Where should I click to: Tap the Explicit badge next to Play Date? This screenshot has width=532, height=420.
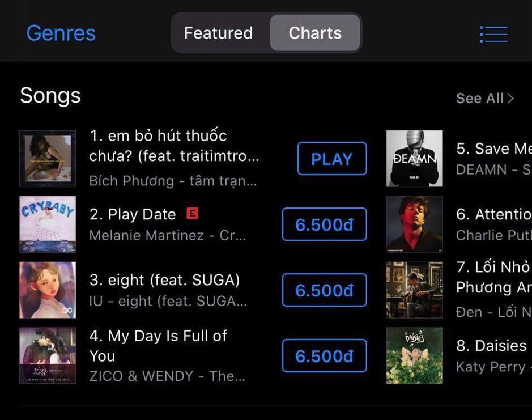(x=193, y=214)
